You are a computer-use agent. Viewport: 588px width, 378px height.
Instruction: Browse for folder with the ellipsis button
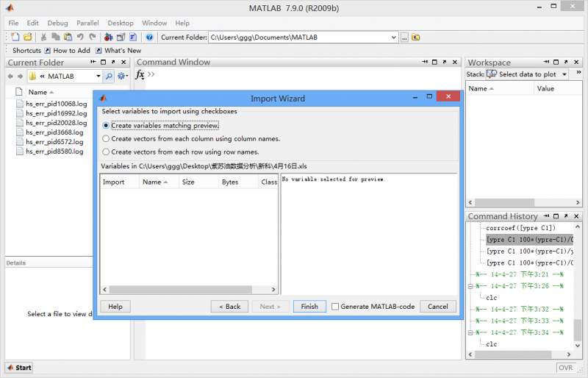pos(404,38)
